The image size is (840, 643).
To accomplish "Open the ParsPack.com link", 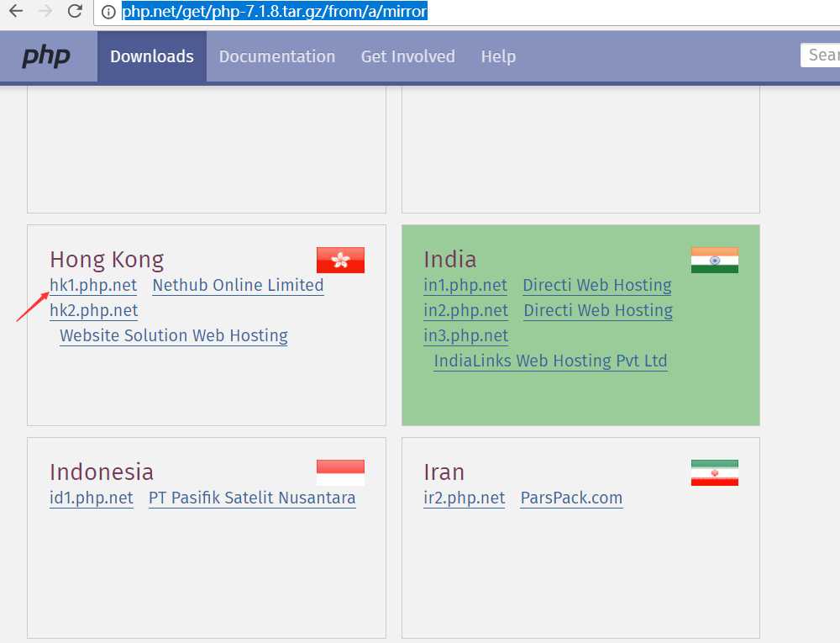I will pos(571,498).
